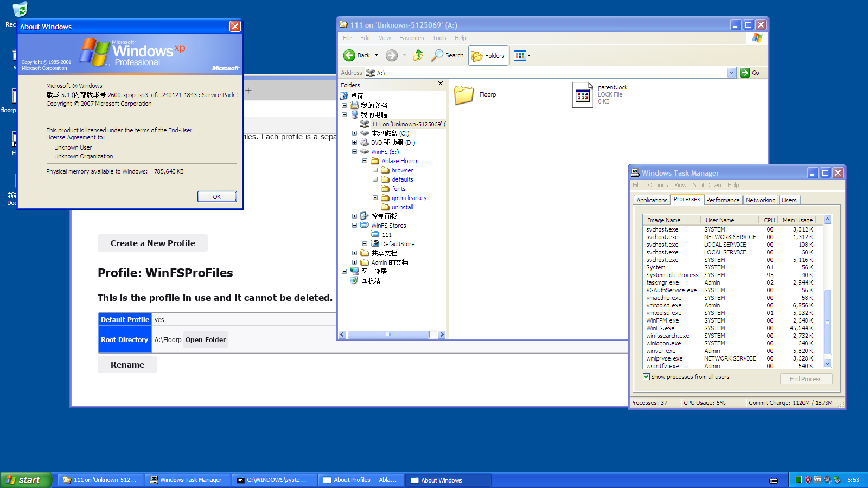The width and height of the screenshot is (868, 488).
Task: Select the defaults folder in tree
Action: [x=402, y=179]
